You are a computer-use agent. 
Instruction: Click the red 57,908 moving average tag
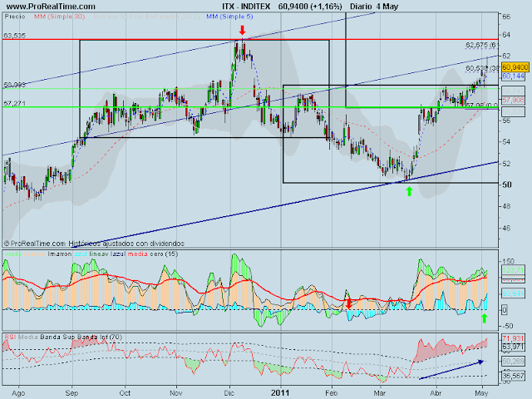(x=514, y=100)
